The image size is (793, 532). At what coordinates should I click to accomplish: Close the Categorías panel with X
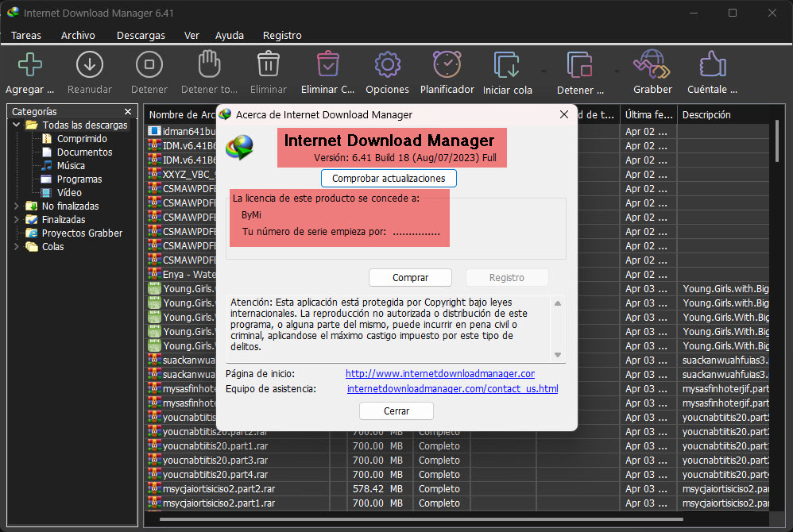(x=128, y=112)
